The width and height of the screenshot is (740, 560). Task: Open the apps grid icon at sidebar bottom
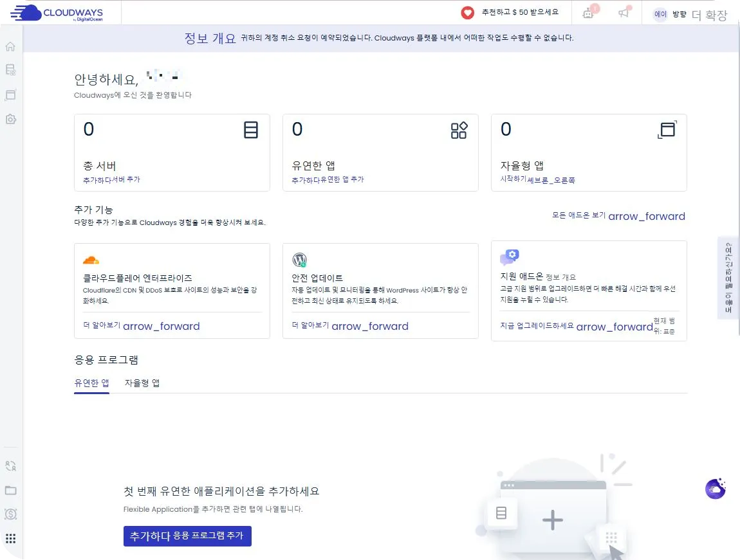point(10,538)
